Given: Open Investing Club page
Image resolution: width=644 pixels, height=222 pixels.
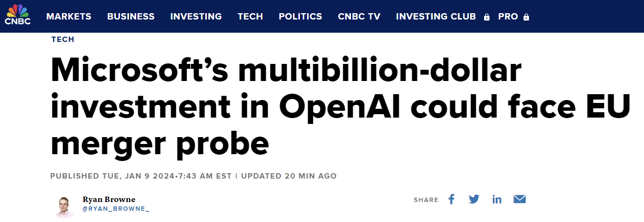Looking at the screenshot, I should 435,17.
